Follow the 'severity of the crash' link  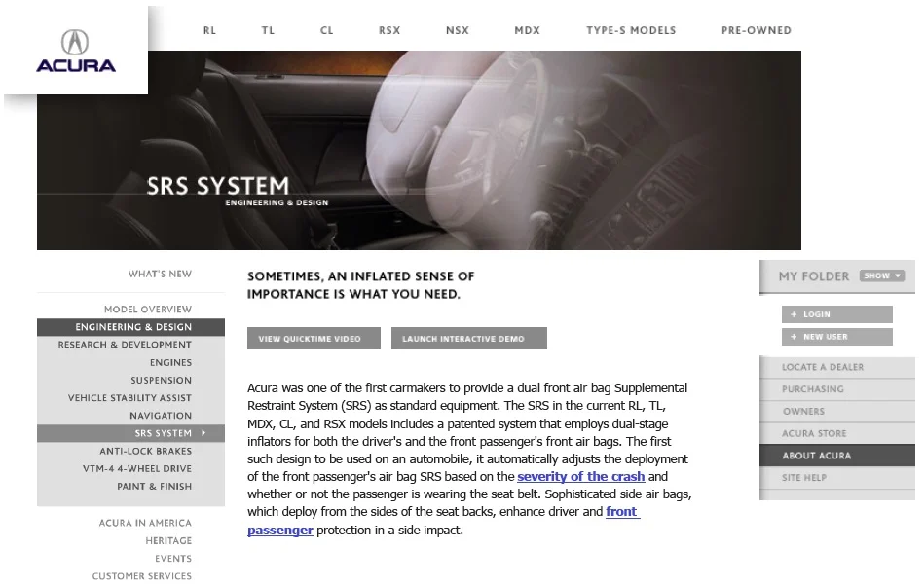(x=581, y=476)
